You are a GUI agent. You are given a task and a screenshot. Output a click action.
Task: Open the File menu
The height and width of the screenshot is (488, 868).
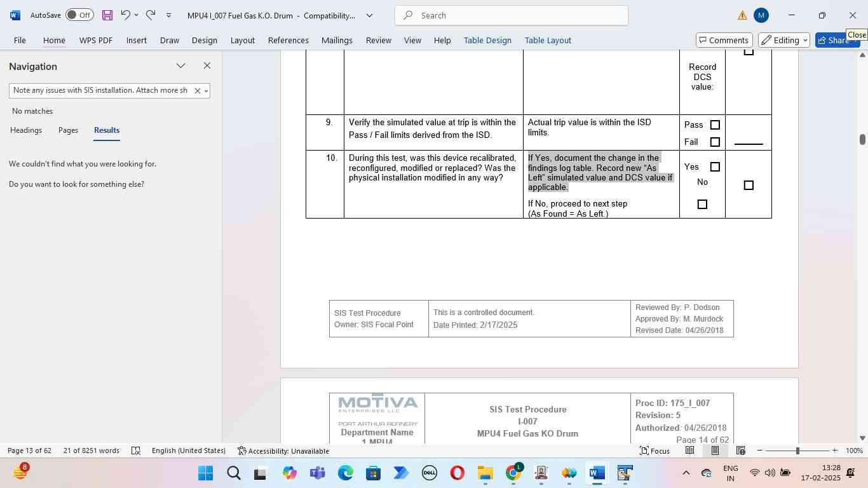tap(20, 40)
